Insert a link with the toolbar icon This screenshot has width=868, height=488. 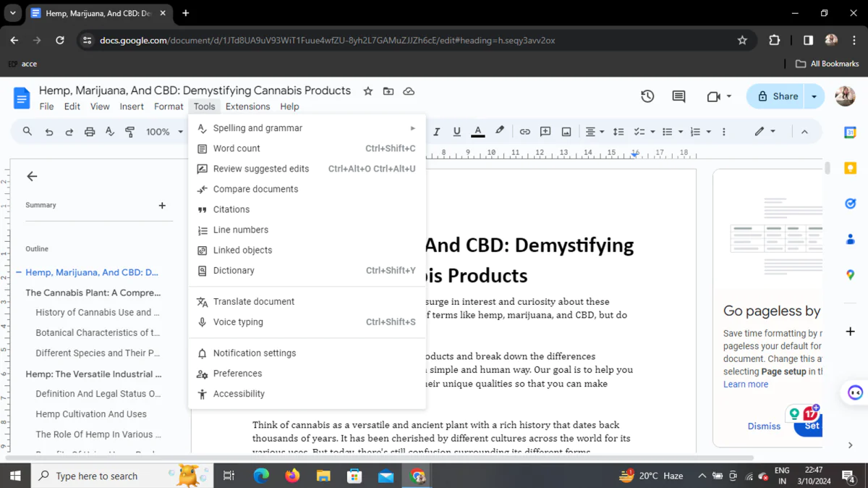coord(525,131)
